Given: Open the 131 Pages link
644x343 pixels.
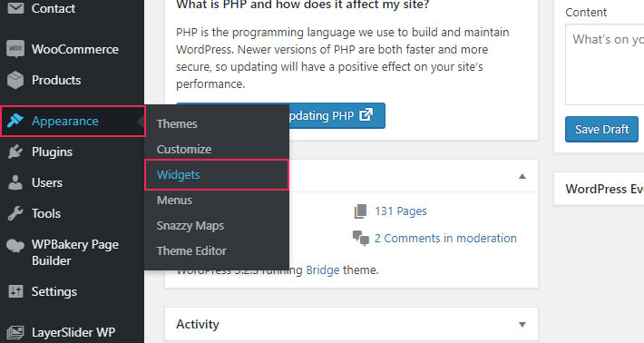Looking at the screenshot, I should point(400,211).
